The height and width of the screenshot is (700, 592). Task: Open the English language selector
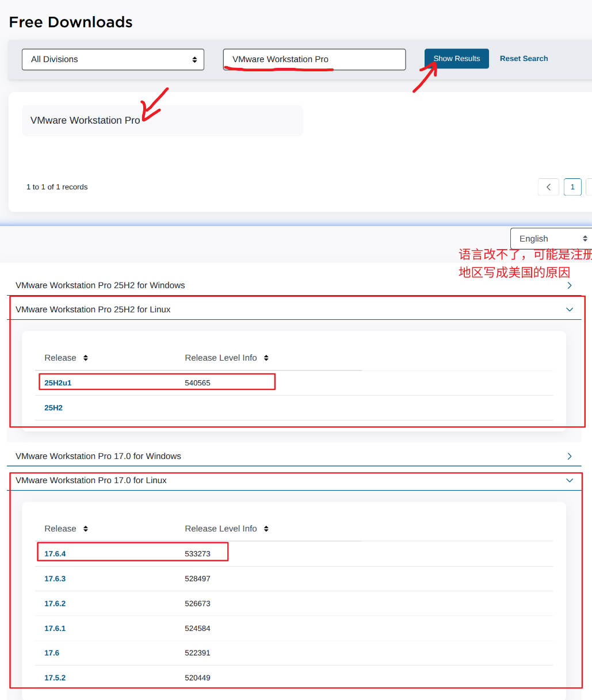[x=551, y=239]
